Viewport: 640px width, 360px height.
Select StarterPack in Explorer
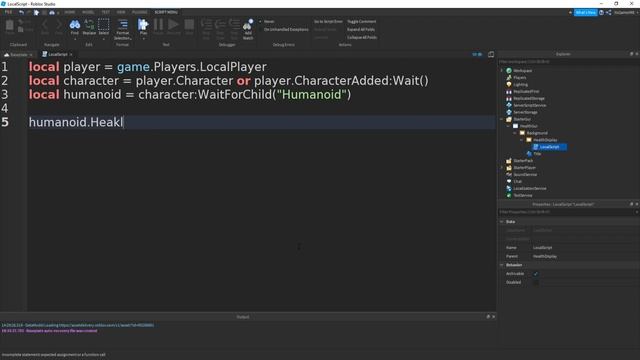point(522,161)
